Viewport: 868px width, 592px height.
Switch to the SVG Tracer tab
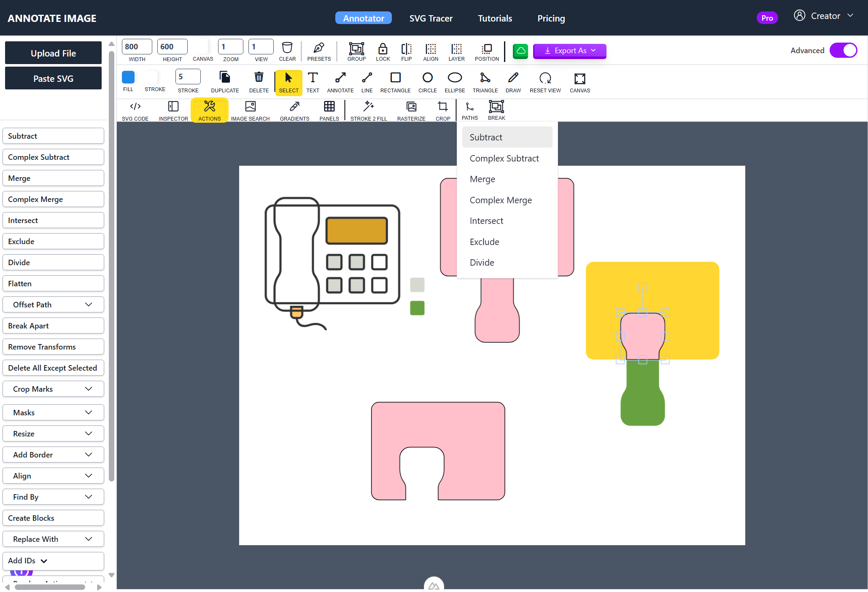click(x=431, y=18)
